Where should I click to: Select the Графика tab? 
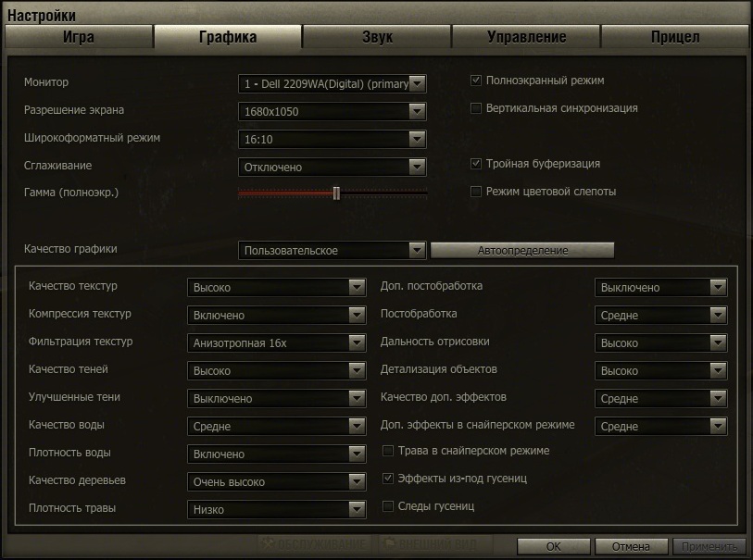pyautogui.click(x=228, y=37)
